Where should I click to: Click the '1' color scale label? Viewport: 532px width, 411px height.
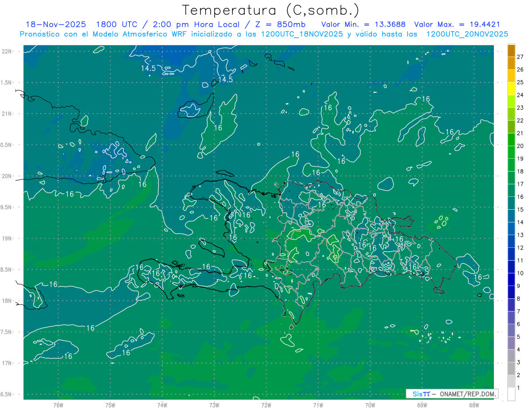tap(519, 388)
